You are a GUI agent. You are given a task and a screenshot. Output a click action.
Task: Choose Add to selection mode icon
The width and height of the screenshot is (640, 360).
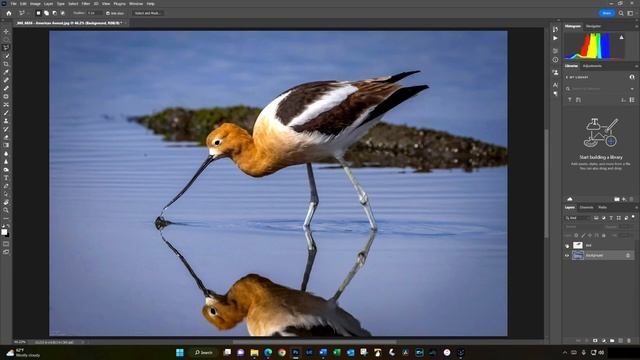coord(47,13)
